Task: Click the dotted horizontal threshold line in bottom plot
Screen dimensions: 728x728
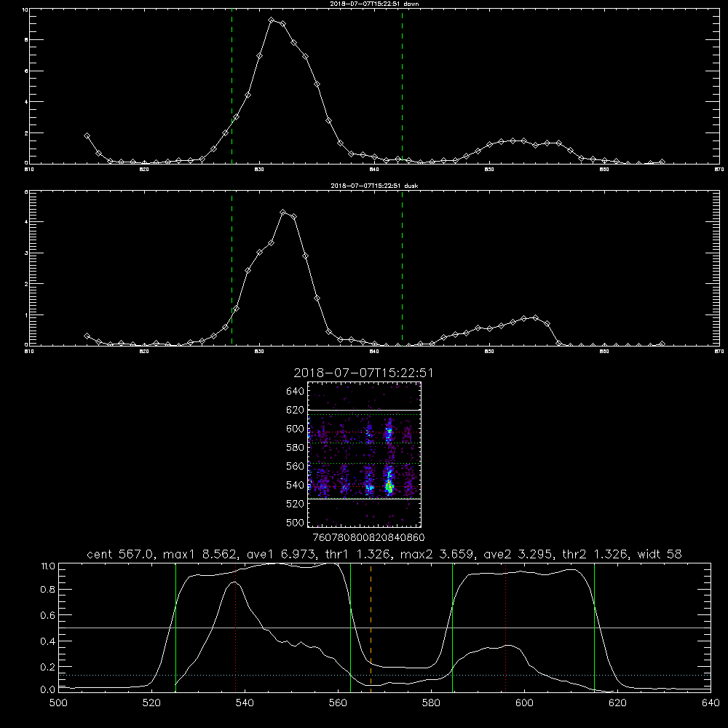Action: (x=384, y=675)
